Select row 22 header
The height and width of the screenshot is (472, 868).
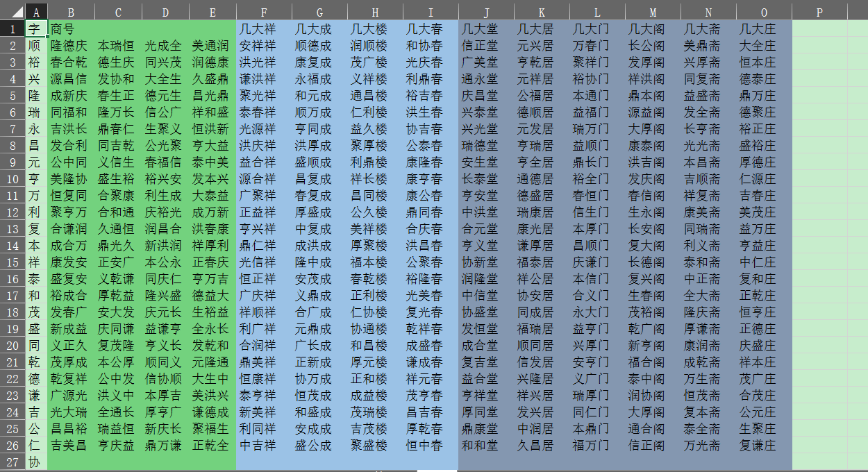tap(12, 379)
